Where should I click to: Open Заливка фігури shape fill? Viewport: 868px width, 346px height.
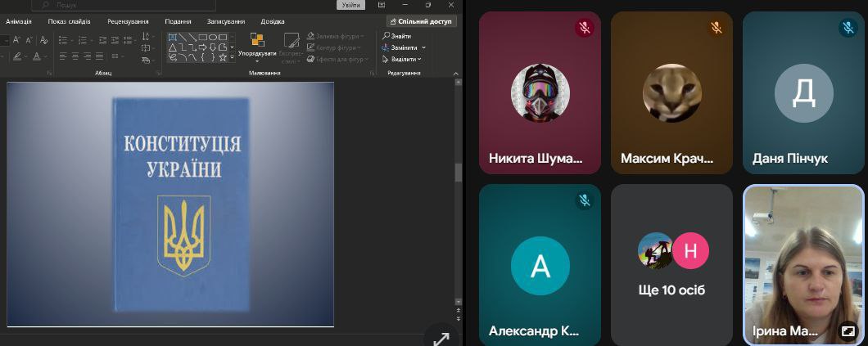[x=336, y=37]
